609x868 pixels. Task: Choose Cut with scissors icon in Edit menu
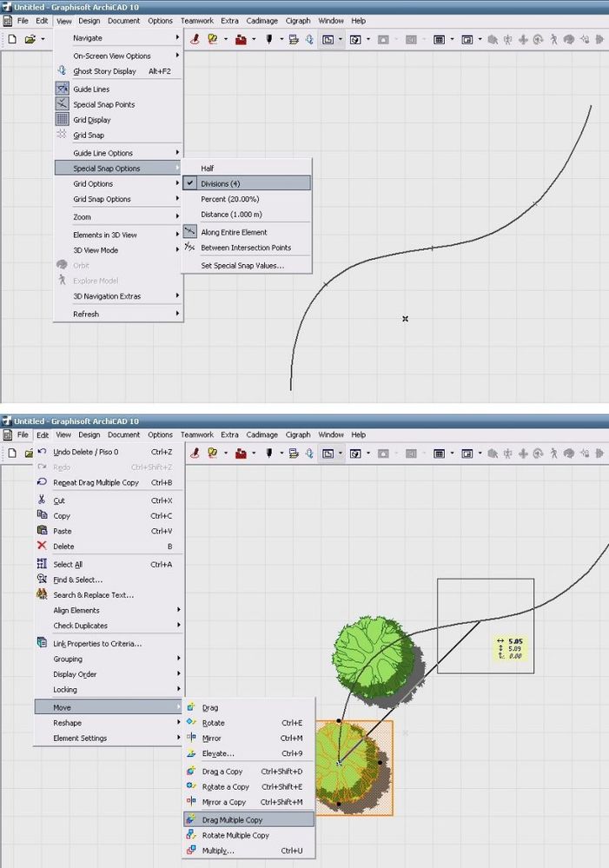click(109, 500)
